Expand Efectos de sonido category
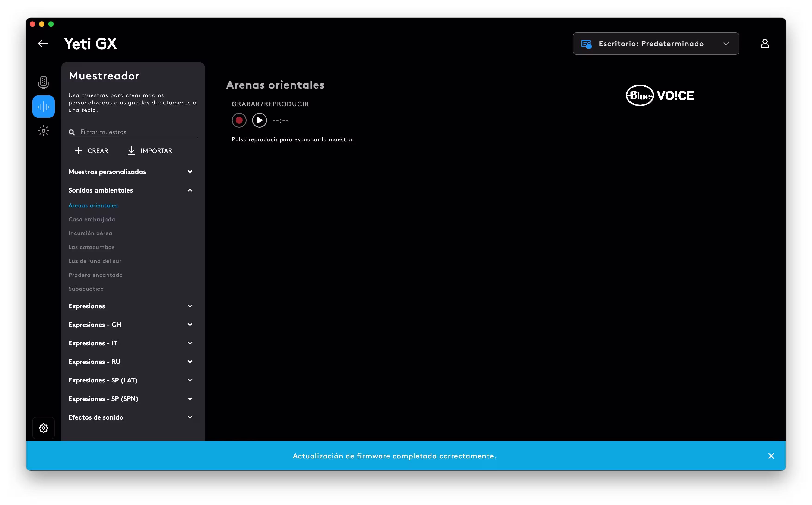The height and width of the screenshot is (505, 812). (131, 417)
